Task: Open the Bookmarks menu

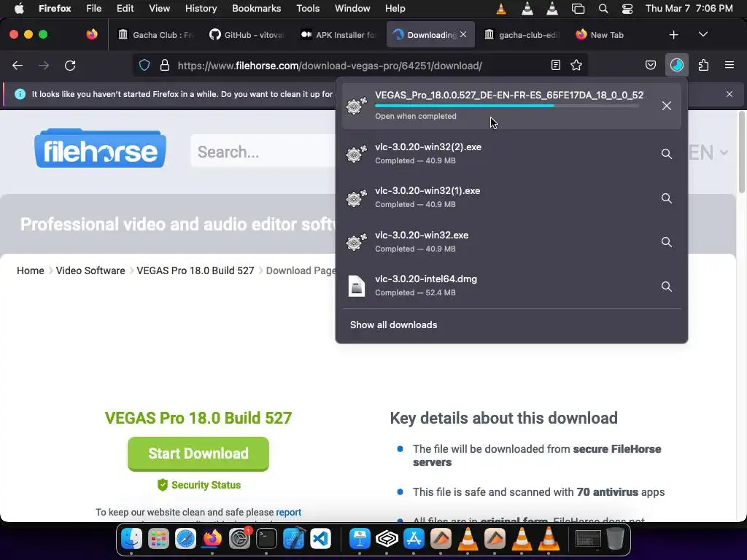Action: tap(256, 9)
